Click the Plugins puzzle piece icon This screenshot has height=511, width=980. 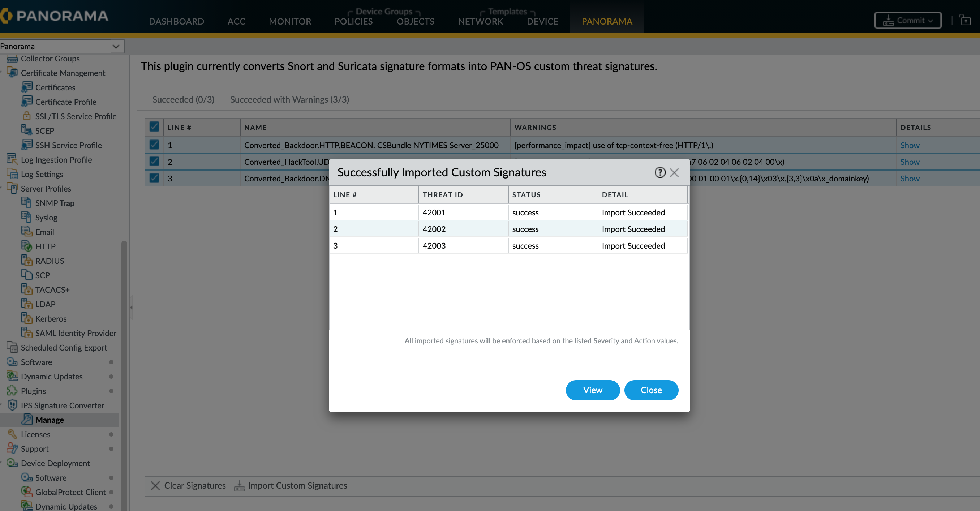pos(12,390)
